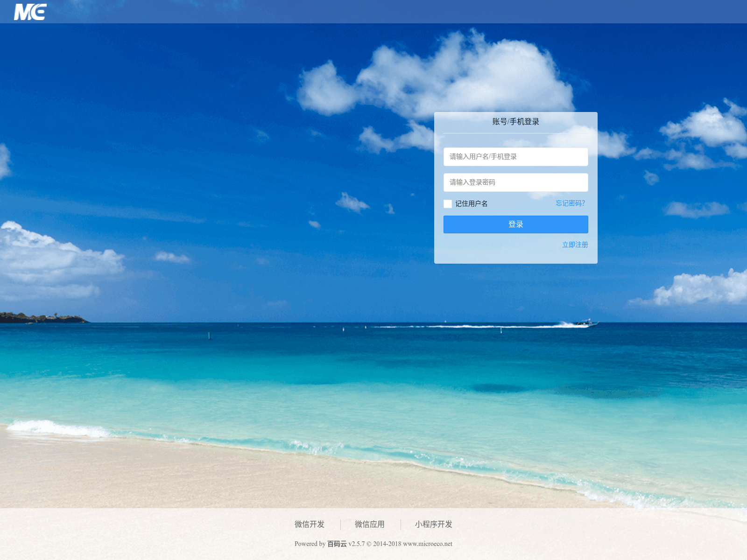Open the 微信应用 footer link
The image size is (747, 560).
pos(369,525)
